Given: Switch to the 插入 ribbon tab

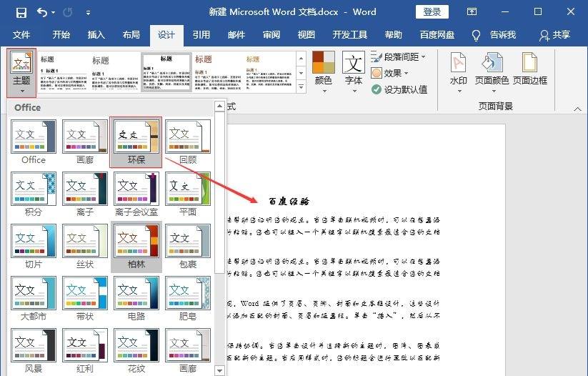Looking at the screenshot, I should 96,35.
